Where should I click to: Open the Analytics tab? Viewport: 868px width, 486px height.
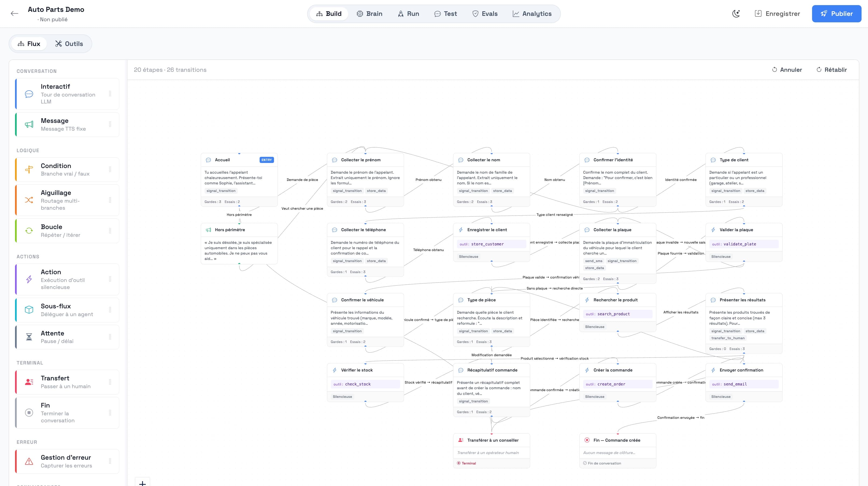[532, 14]
